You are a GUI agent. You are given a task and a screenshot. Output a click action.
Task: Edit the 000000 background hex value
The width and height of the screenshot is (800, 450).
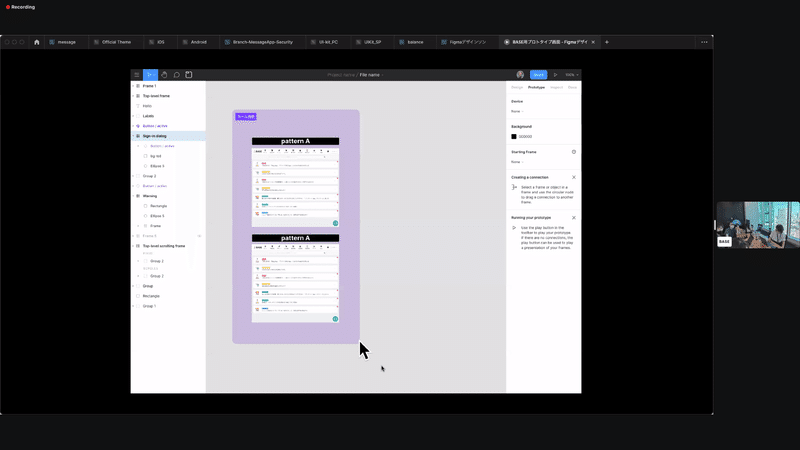pyautogui.click(x=526, y=137)
